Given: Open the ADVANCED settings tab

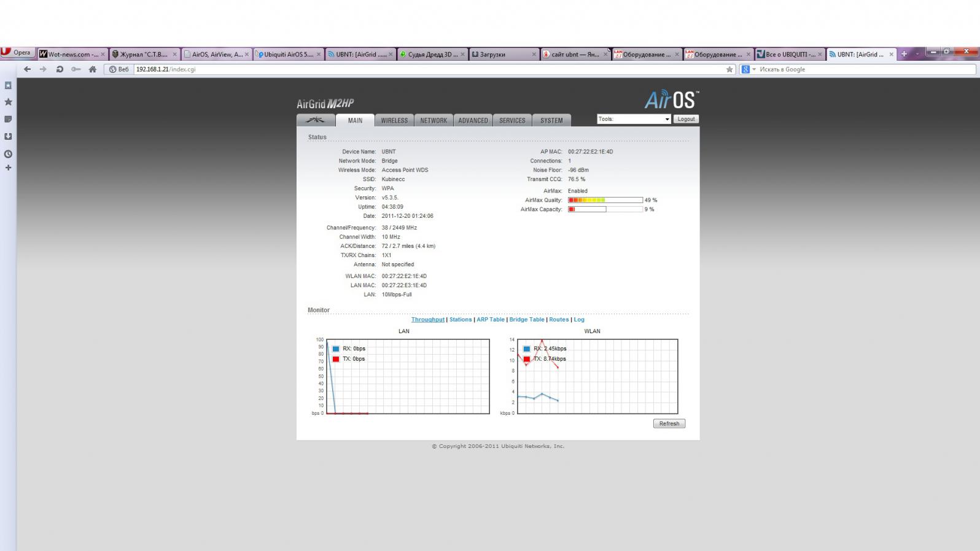Looking at the screenshot, I should (473, 120).
